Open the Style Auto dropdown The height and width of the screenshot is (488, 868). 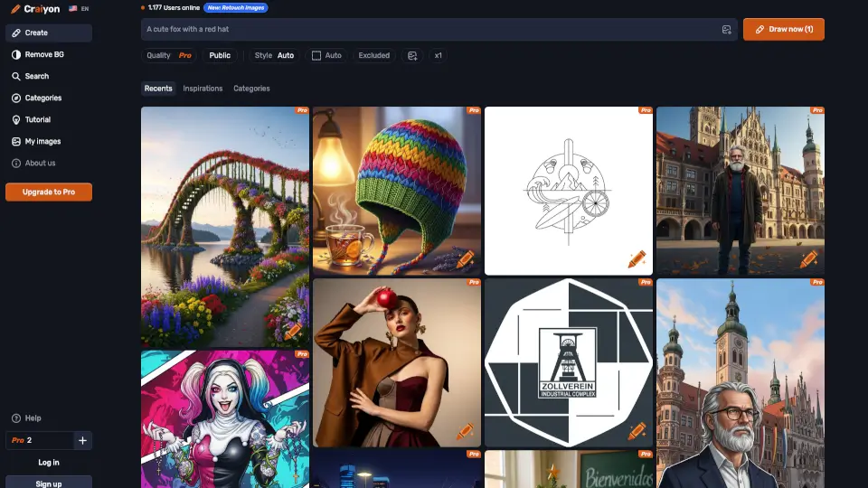[x=274, y=55]
